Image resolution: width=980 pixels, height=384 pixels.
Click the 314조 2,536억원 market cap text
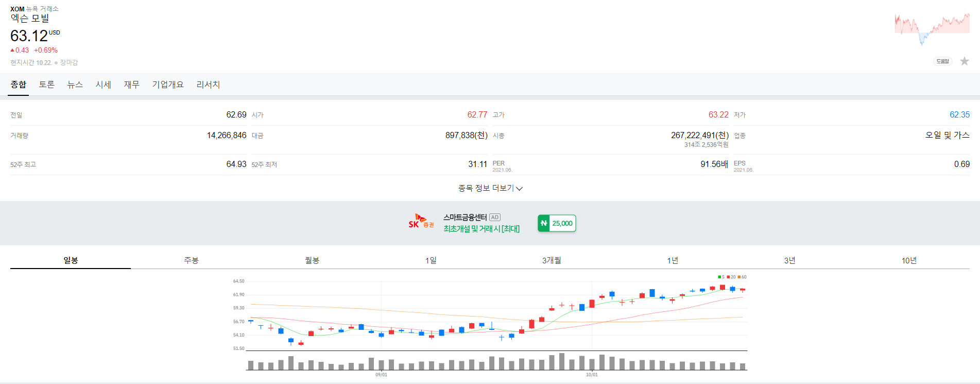click(x=706, y=145)
